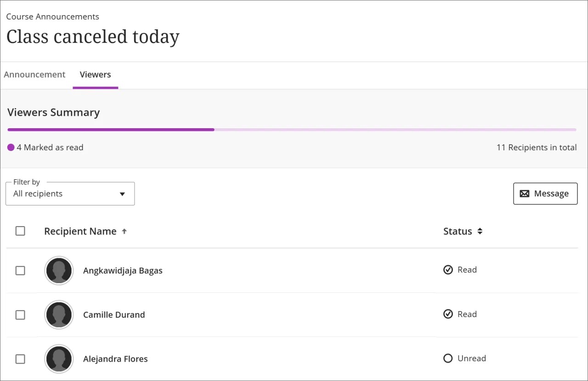The image size is (588, 381).
Task: Click the sort arrow next to Recipient Name
Action: pyautogui.click(x=124, y=231)
